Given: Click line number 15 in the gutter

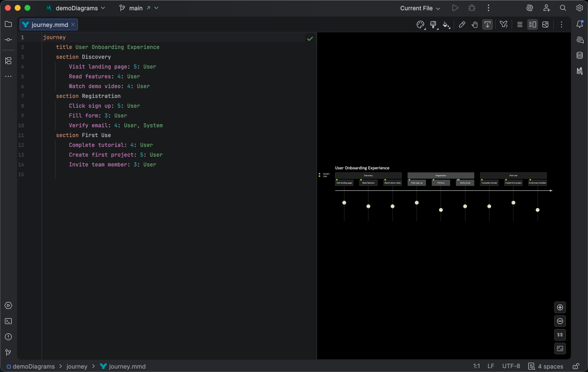Looking at the screenshot, I should (21, 174).
